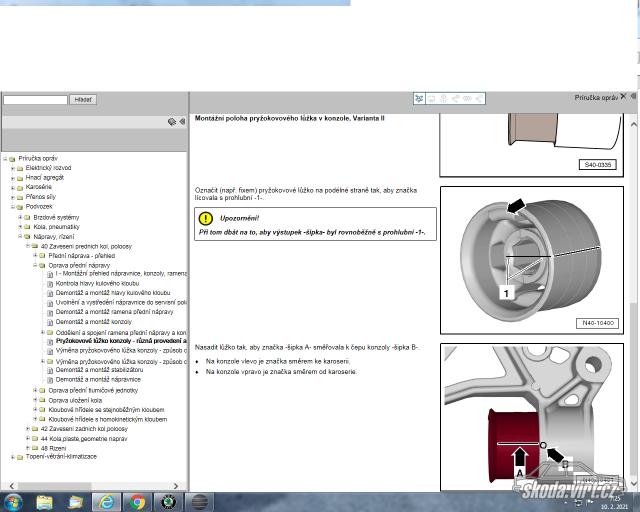
Task: Expand the Elektrický rozvod folder
Action: coord(13,168)
